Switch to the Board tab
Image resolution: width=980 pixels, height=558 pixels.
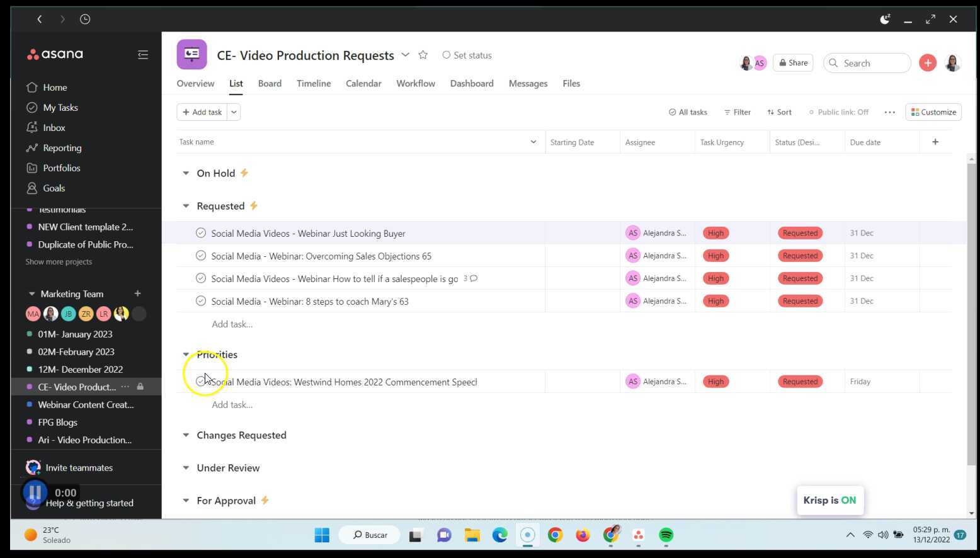[x=270, y=84]
